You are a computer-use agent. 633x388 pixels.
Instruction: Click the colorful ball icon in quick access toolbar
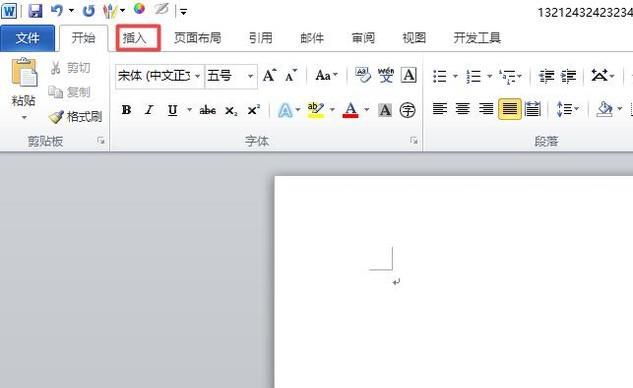click(x=139, y=9)
